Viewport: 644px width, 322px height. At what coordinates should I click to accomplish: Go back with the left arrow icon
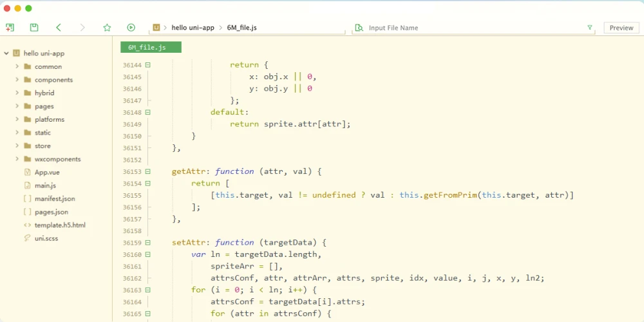pos(59,28)
